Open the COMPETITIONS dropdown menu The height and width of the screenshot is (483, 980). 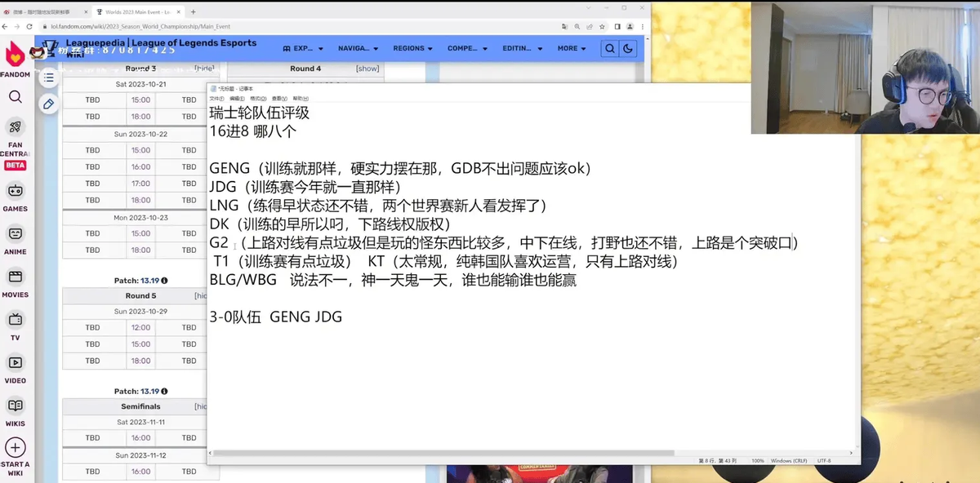click(467, 48)
